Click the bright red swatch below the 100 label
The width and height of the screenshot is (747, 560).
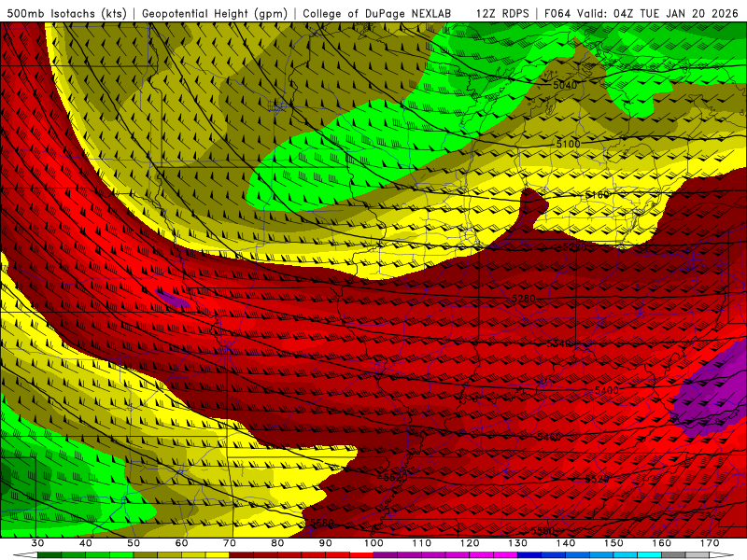click(x=361, y=555)
